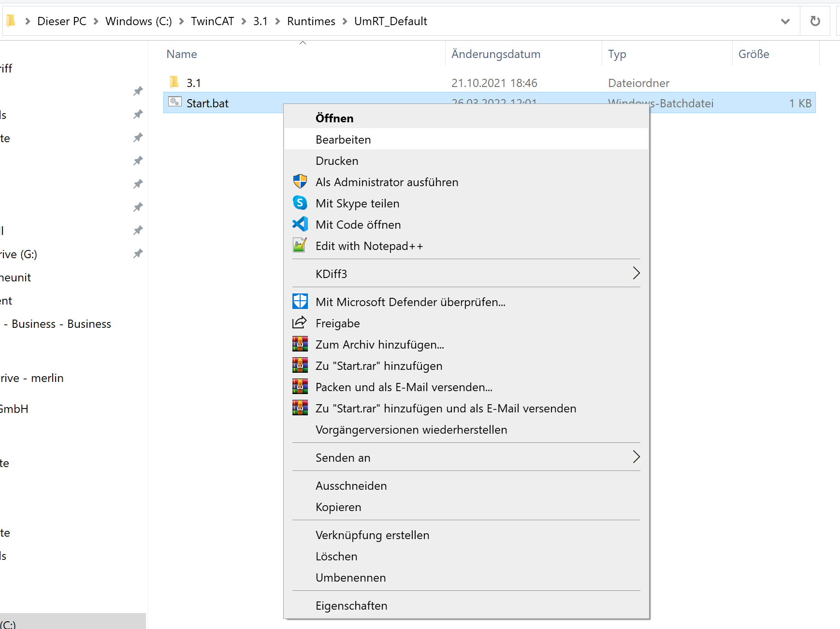Click the refresh icon in address bar
Image resolution: width=840 pixels, height=629 pixels.
815,21
